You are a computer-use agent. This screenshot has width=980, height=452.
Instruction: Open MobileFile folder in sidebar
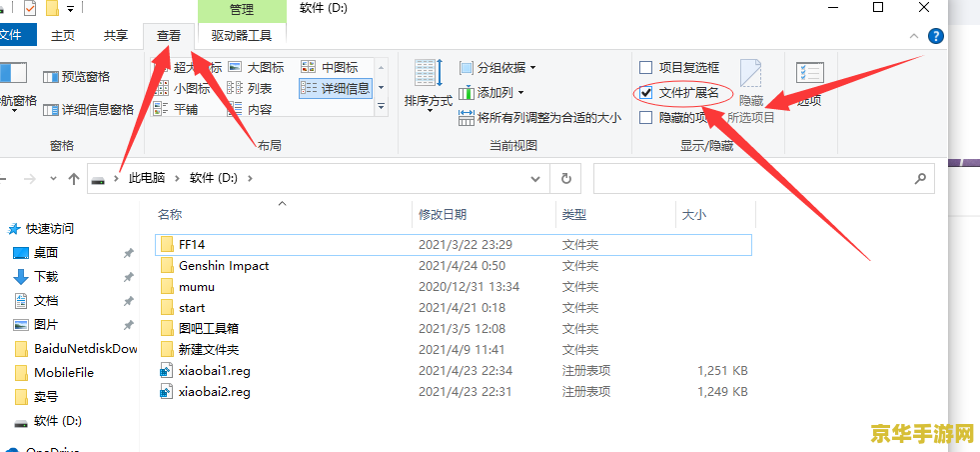coord(54,372)
